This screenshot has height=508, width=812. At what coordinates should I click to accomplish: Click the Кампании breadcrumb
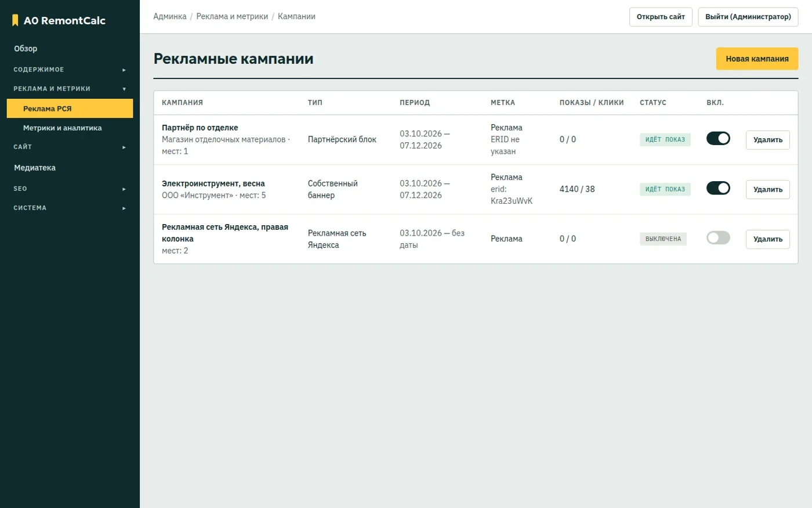click(296, 16)
